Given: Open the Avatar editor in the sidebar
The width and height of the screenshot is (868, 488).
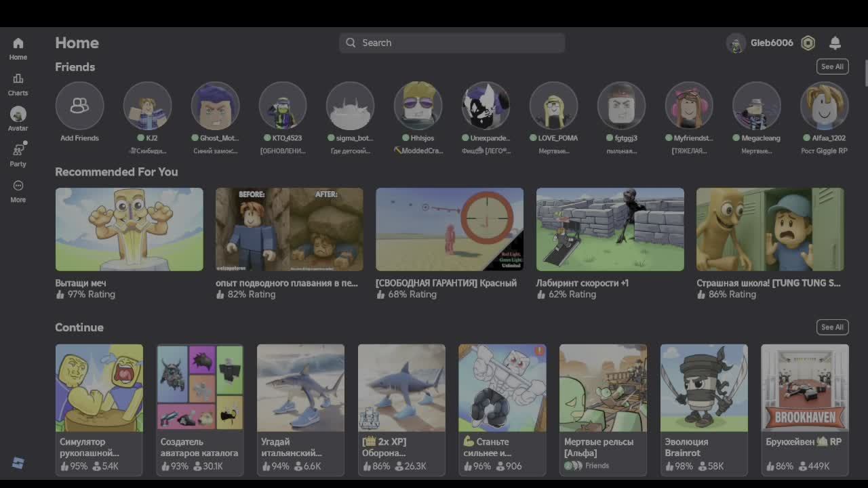Looking at the screenshot, I should pos(18,120).
